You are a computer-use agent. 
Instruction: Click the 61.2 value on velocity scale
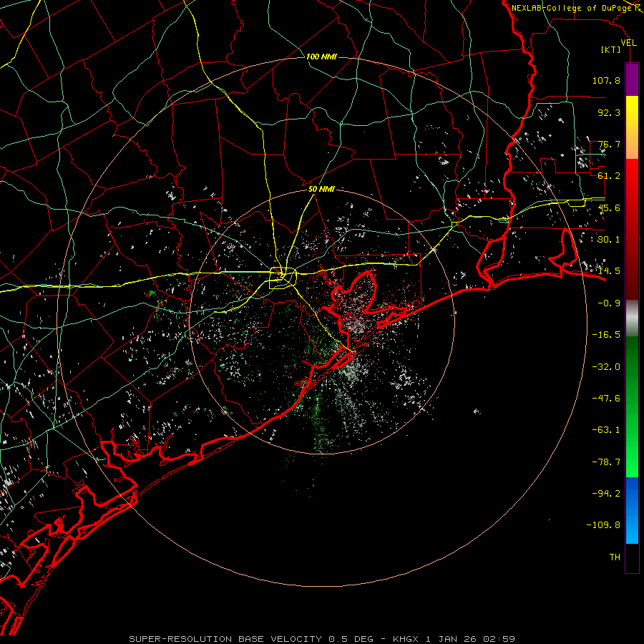click(x=609, y=176)
